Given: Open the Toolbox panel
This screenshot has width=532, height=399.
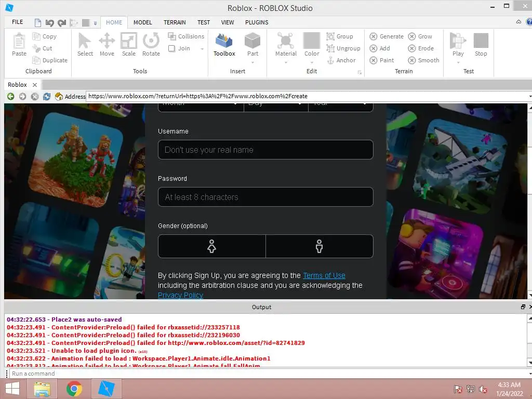Looking at the screenshot, I should click(x=224, y=45).
